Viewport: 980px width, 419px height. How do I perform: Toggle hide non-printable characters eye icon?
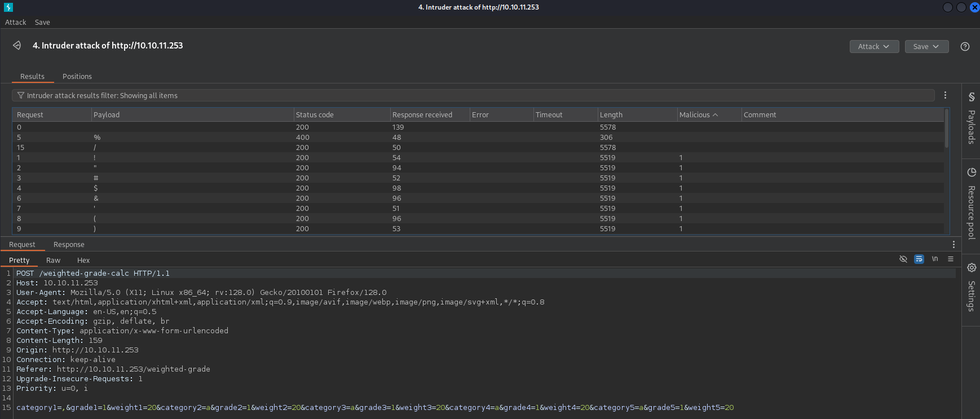click(x=903, y=259)
